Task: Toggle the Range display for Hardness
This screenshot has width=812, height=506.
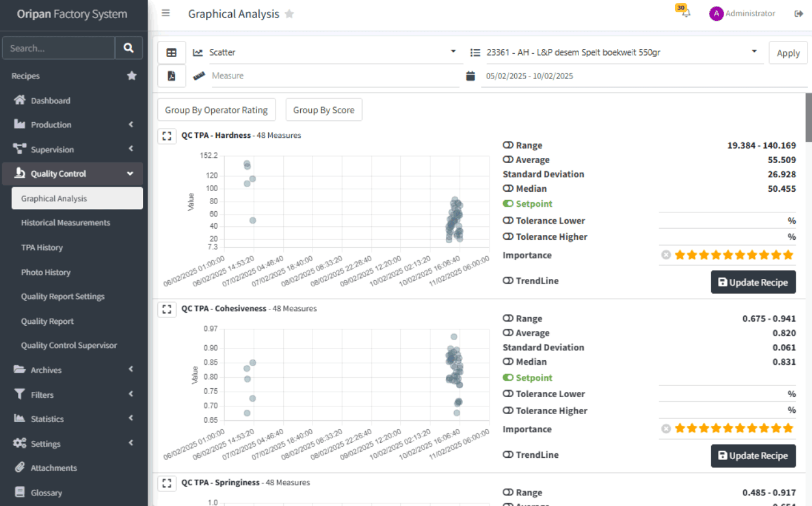Action: click(509, 145)
